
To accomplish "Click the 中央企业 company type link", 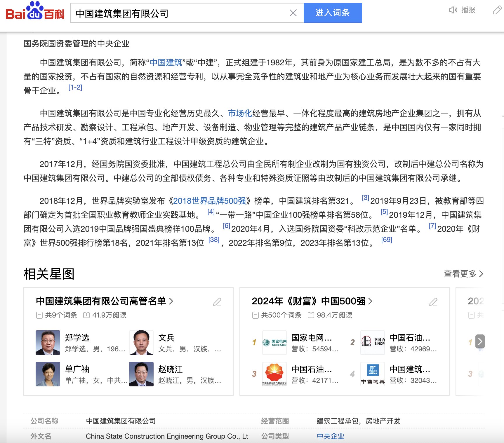I will 331,436.
